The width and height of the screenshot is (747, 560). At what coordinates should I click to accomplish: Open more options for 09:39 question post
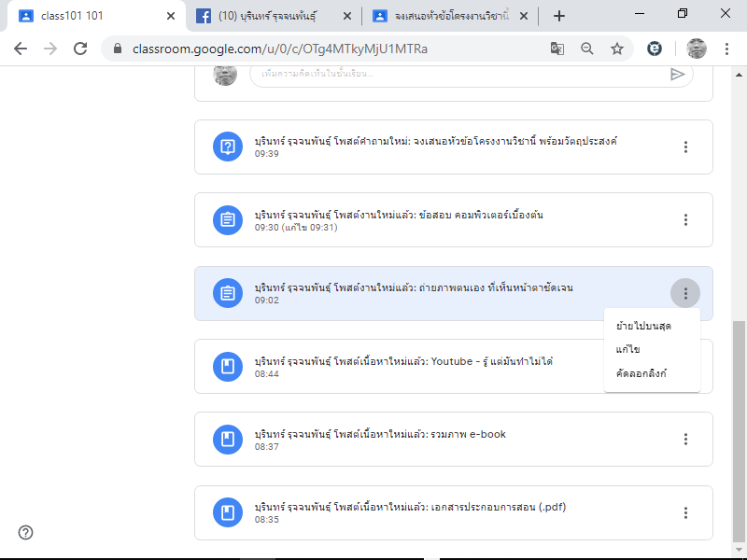685,147
